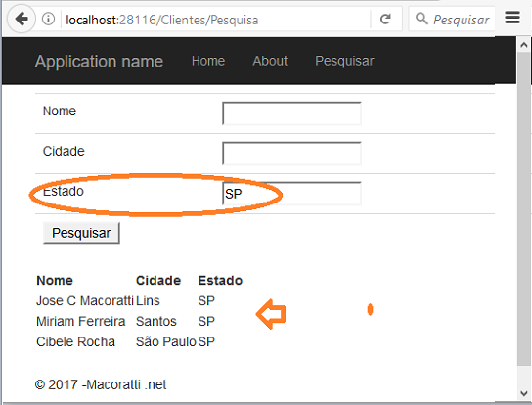The width and height of the screenshot is (532, 405).
Task: Go back using the browser back arrow
Action: point(22,19)
